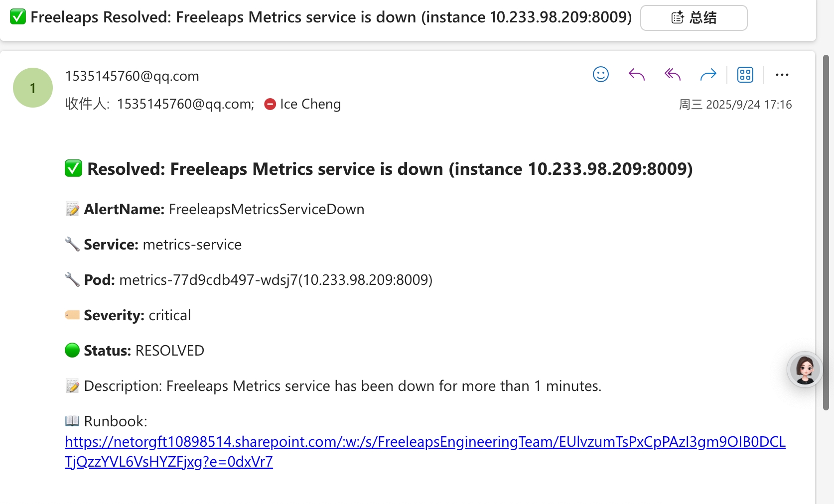
Task: Click the email subject title at top
Action: click(x=331, y=17)
